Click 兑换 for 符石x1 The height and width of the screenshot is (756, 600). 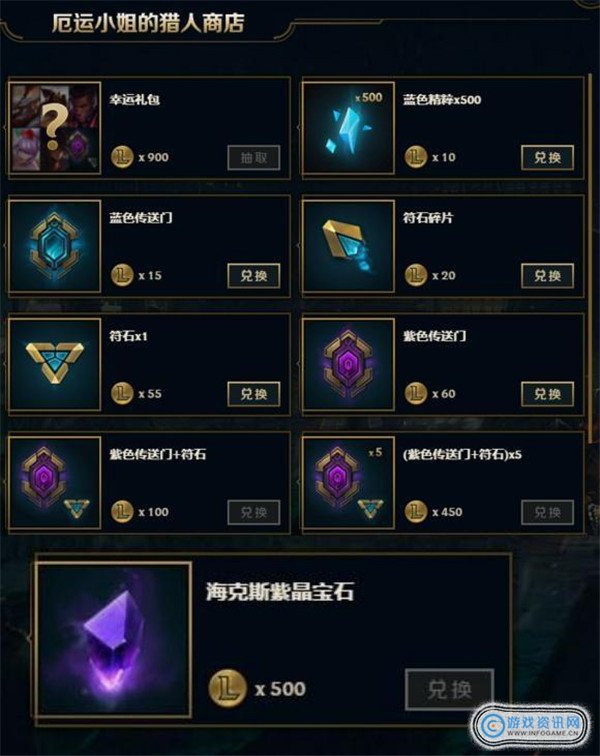[x=254, y=394]
